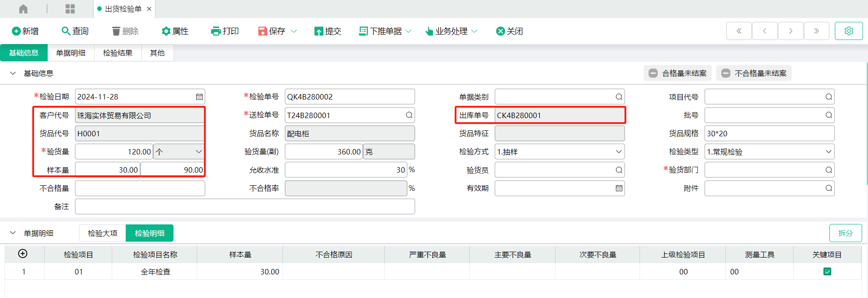Switch to the 检验结果 tab
This screenshot has height=298, width=868.
pos(118,53)
